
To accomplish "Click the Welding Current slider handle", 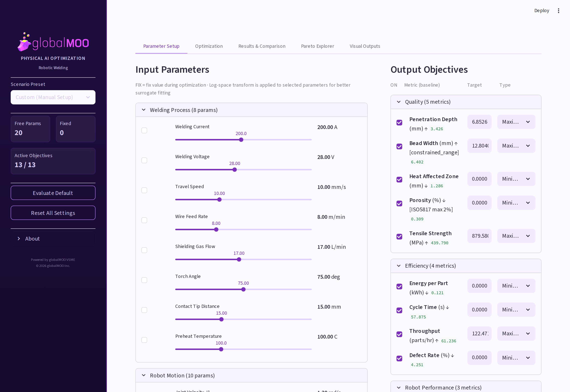I will pyautogui.click(x=241, y=140).
